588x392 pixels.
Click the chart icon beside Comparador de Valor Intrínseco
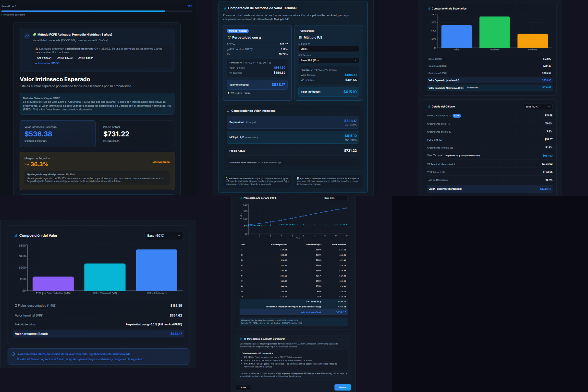(228, 111)
